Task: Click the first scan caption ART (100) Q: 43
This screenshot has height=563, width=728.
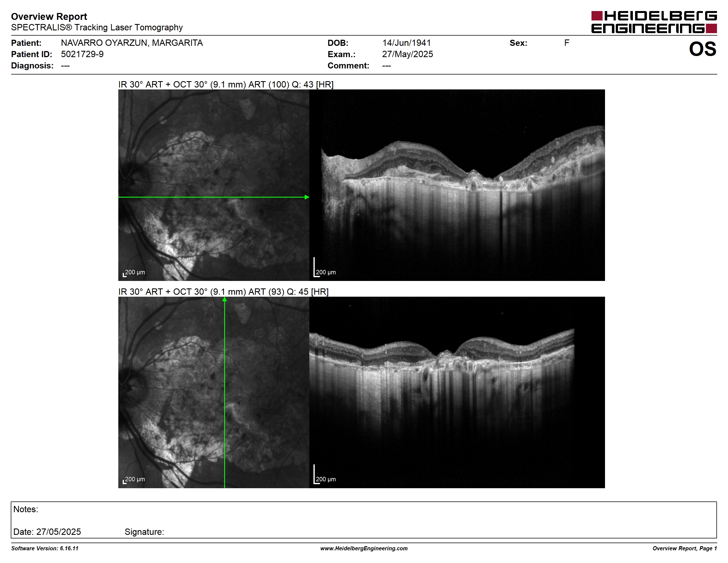Action: pos(226,84)
